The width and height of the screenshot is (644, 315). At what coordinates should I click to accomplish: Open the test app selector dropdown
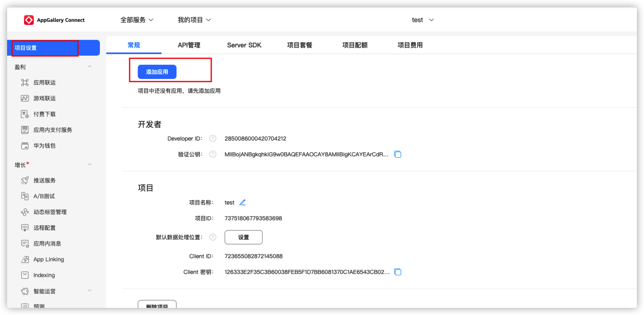click(423, 20)
